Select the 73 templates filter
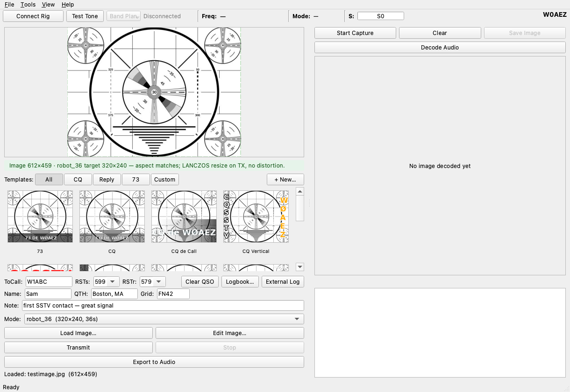The height and width of the screenshot is (392, 570). pos(135,180)
